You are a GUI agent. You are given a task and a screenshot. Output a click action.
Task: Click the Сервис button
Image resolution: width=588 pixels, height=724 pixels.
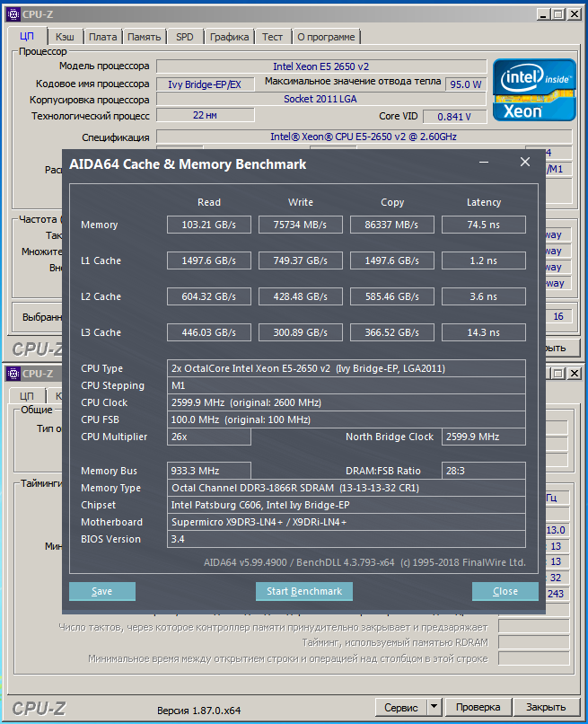[401, 707]
